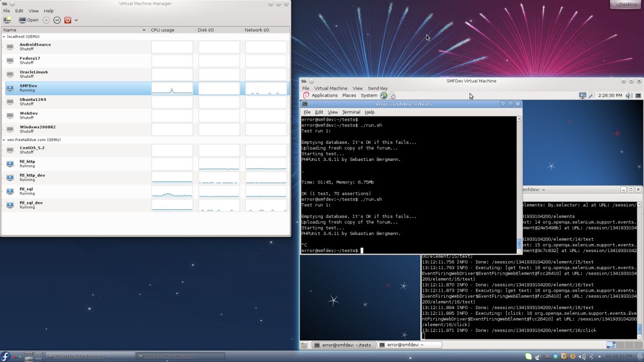Select the OracleLinux6 virtual machine
Image resolution: width=644 pixels, height=362 pixels.
pyautogui.click(x=145, y=74)
